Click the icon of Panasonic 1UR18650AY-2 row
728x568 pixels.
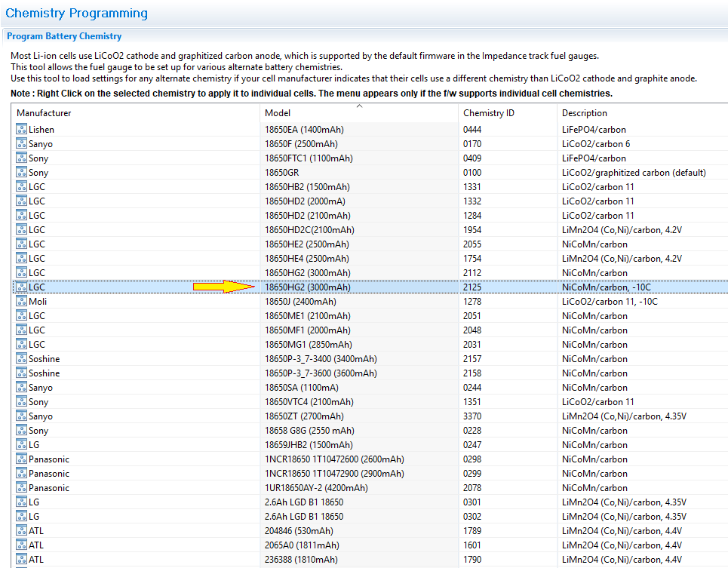[x=21, y=488]
